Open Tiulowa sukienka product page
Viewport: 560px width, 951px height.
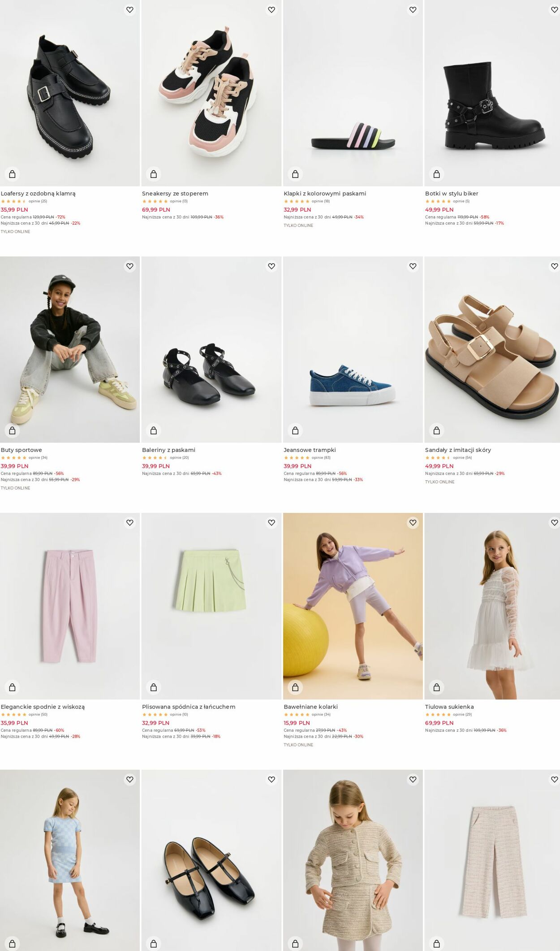[449, 707]
